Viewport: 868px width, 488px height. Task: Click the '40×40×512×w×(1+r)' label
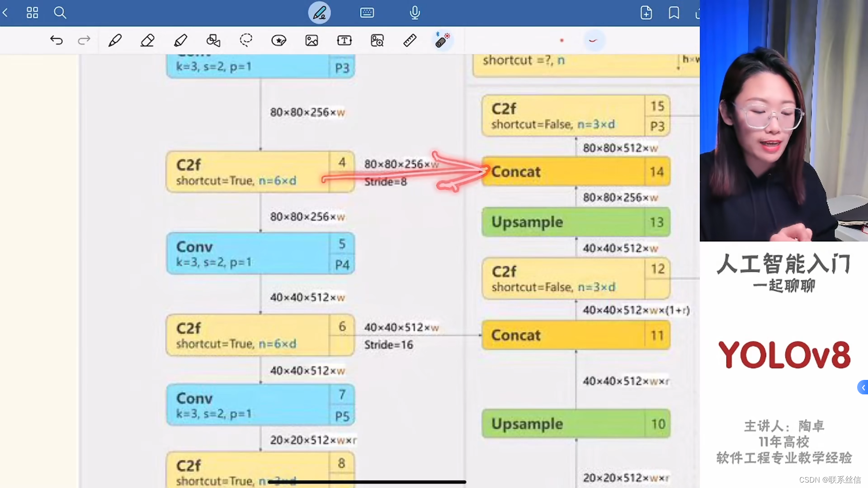click(636, 310)
